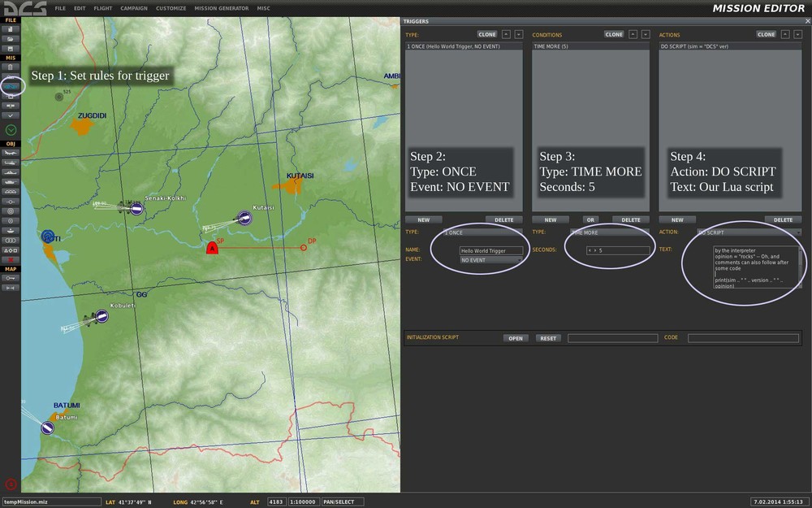The height and width of the screenshot is (508, 812).
Task: Click NEW under the triggers TYPE list
Action: pos(424,219)
